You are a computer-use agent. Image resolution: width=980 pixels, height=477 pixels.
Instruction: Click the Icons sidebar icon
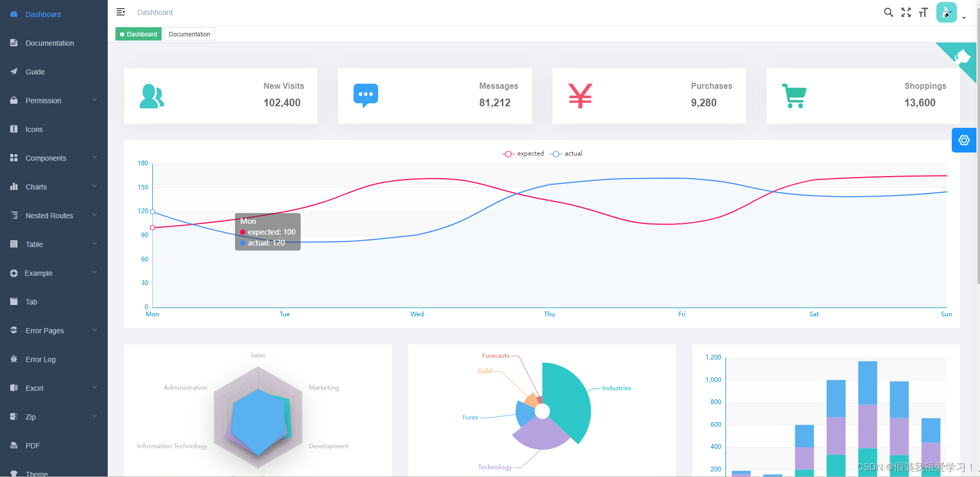[14, 129]
